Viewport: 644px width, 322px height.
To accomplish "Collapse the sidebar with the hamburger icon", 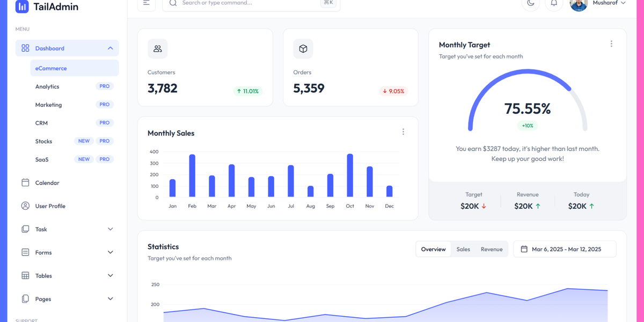I will pos(146,3).
